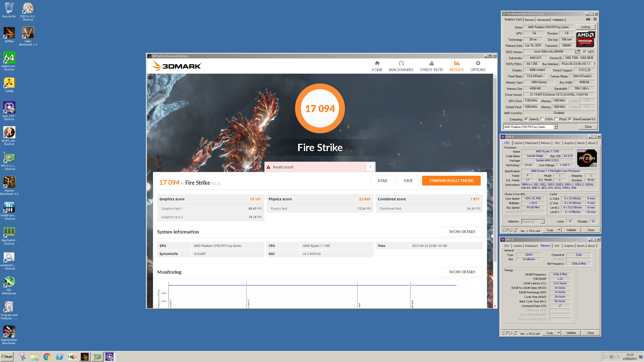644x362 pixels.
Task: Open the 3DMark Options gear
Action: (477, 66)
